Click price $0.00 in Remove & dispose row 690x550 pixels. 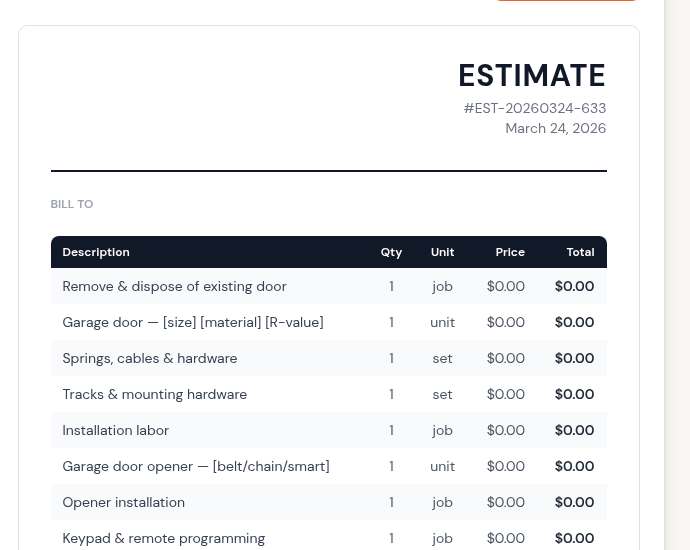506,286
